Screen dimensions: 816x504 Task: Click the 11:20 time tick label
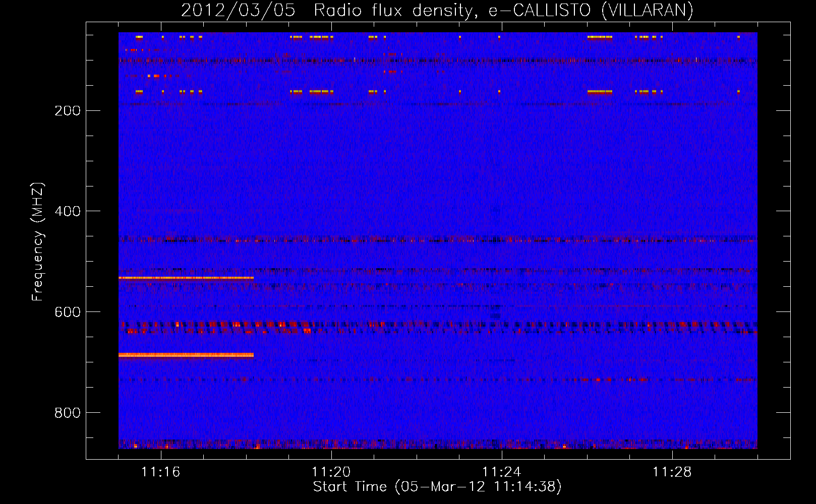[331, 472]
